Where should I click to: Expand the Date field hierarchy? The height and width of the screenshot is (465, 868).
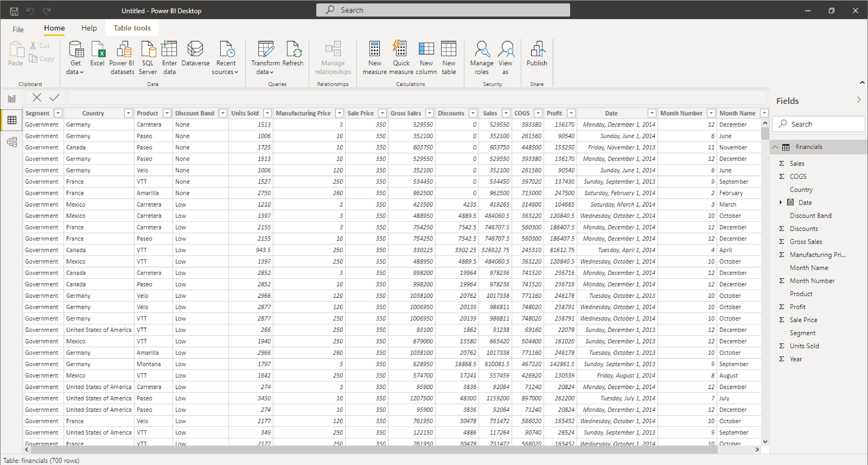781,202
